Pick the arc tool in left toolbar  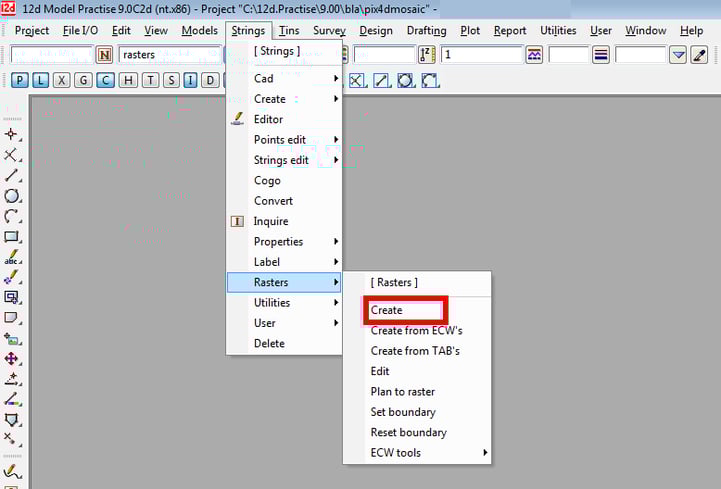point(12,216)
